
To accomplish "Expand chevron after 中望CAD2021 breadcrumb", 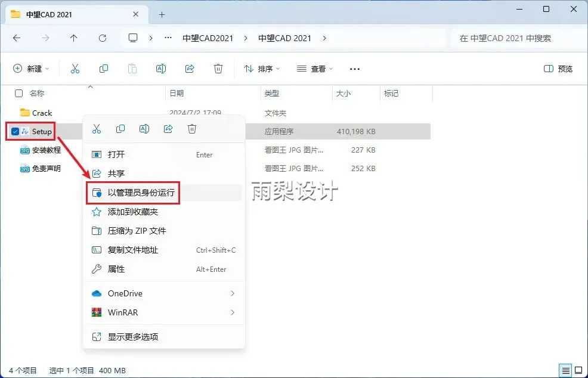I will pos(246,38).
